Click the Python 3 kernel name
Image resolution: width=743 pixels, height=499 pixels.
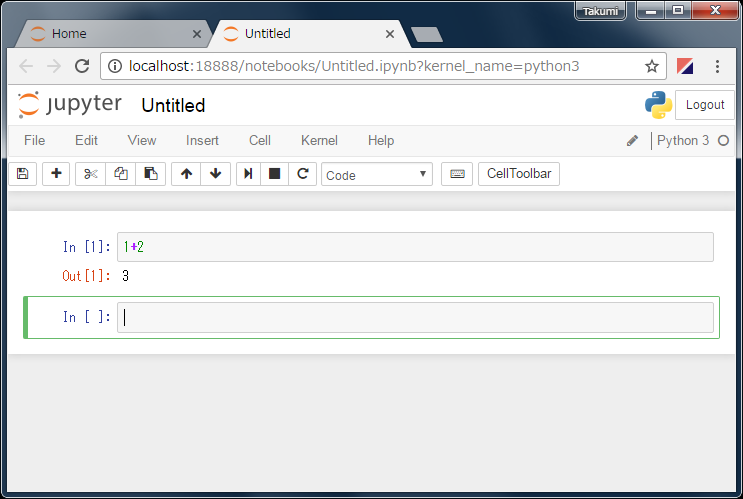pyautogui.click(x=683, y=141)
